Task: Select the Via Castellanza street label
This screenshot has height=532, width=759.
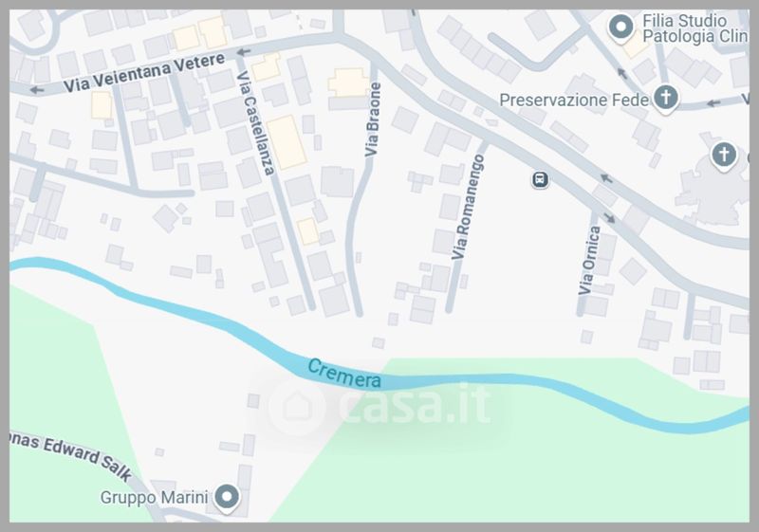Action: point(255,123)
